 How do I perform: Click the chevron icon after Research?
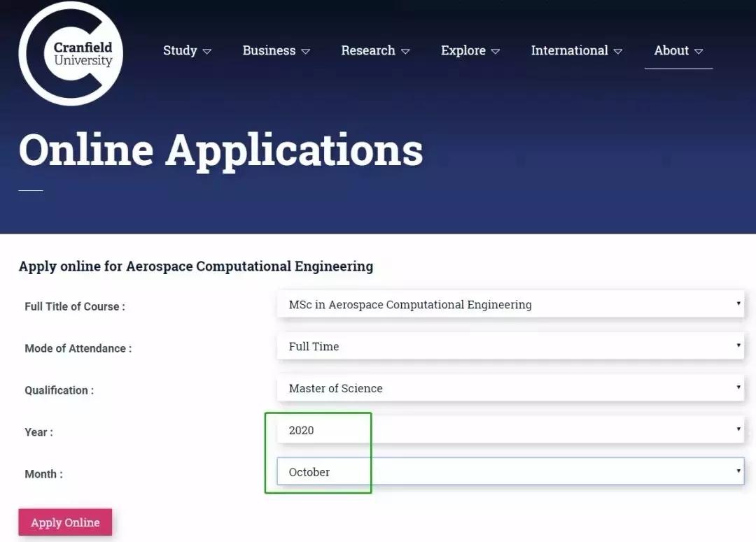pos(405,51)
